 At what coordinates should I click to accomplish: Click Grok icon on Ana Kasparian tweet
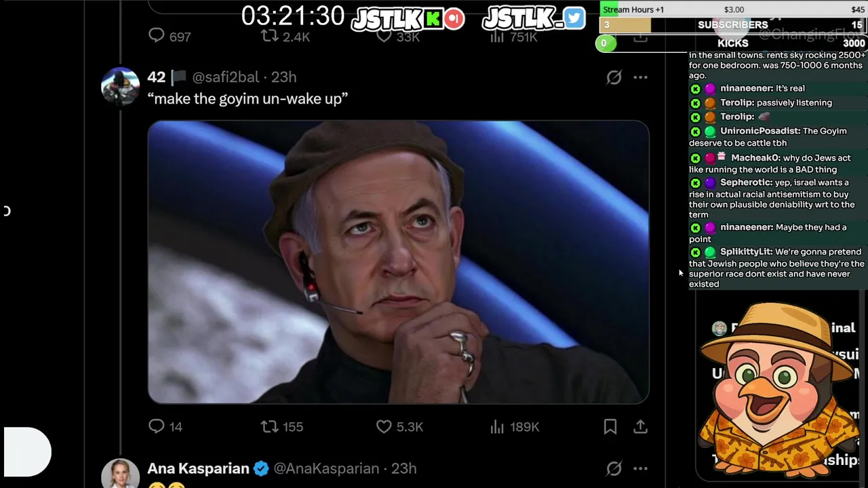(x=614, y=468)
